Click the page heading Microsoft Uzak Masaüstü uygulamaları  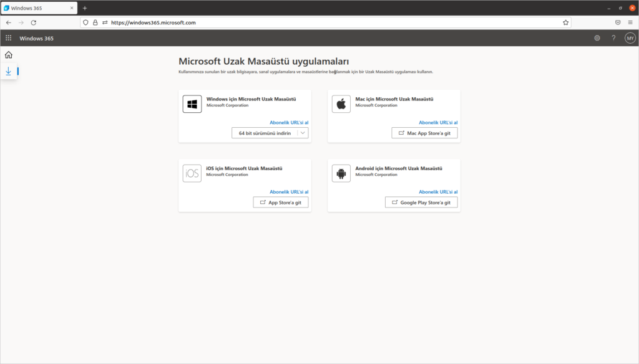click(264, 62)
